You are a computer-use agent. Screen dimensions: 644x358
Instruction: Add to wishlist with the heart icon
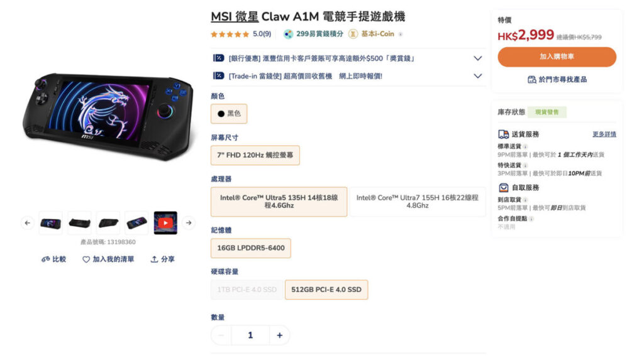(86, 259)
